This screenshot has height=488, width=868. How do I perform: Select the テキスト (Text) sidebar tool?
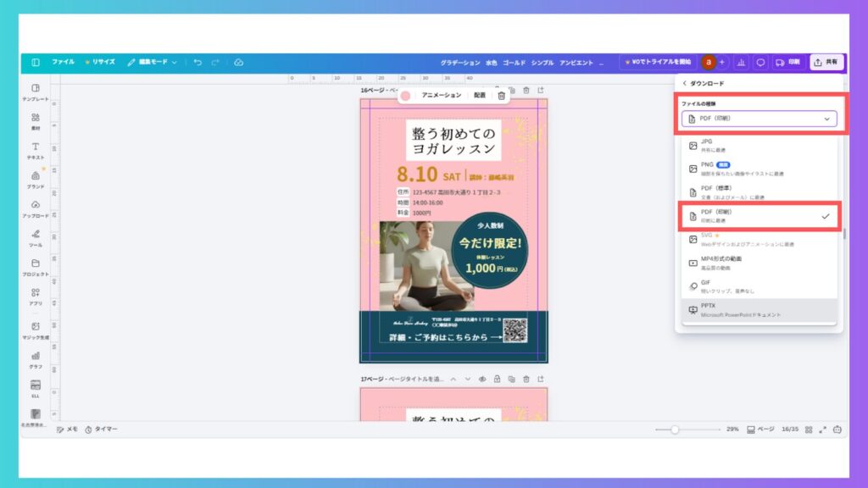tap(36, 150)
